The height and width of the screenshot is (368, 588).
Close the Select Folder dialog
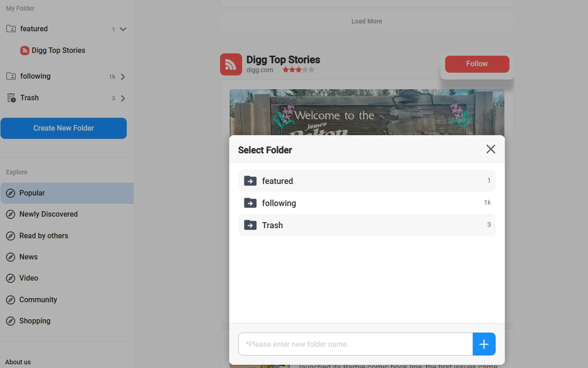pos(491,149)
